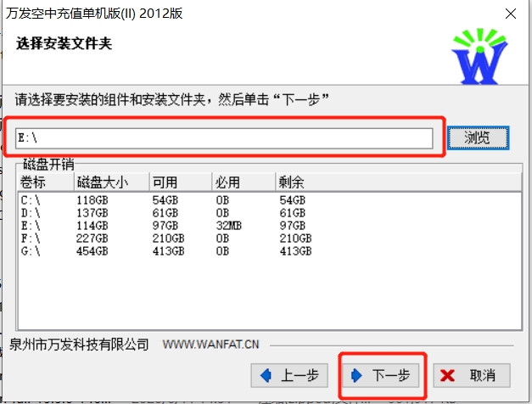Click the 卷标 column header
The image size is (532, 404).
(x=46, y=182)
